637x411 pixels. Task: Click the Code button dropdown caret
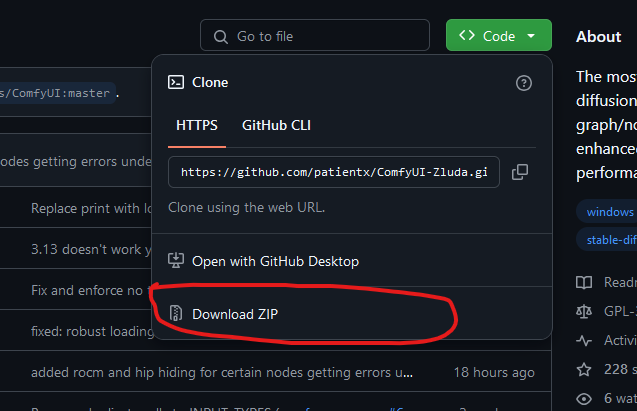click(x=531, y=36)
